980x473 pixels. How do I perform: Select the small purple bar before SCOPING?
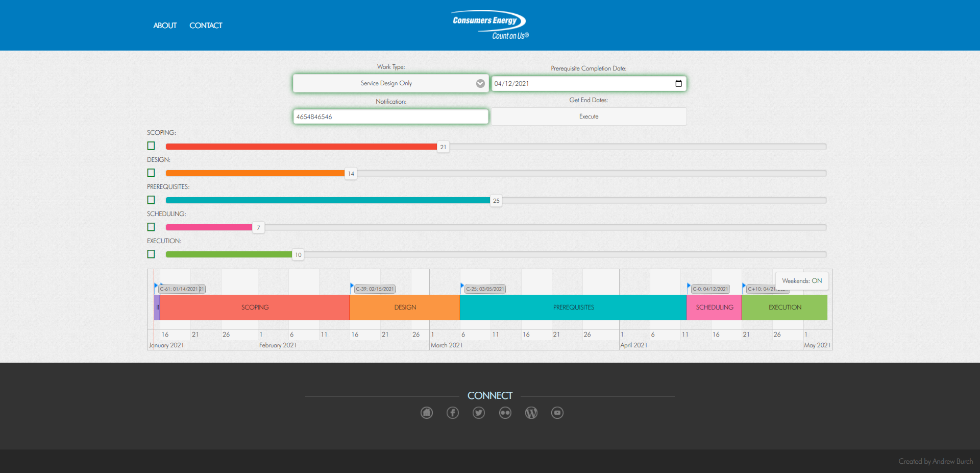click(157, 308)
